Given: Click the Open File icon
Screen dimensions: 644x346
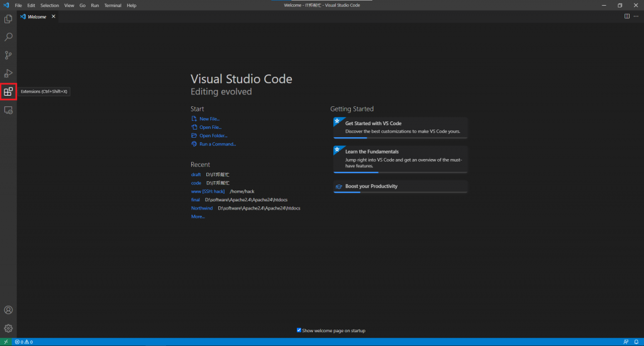Looking at the screenshot, I should pos(194,127).
